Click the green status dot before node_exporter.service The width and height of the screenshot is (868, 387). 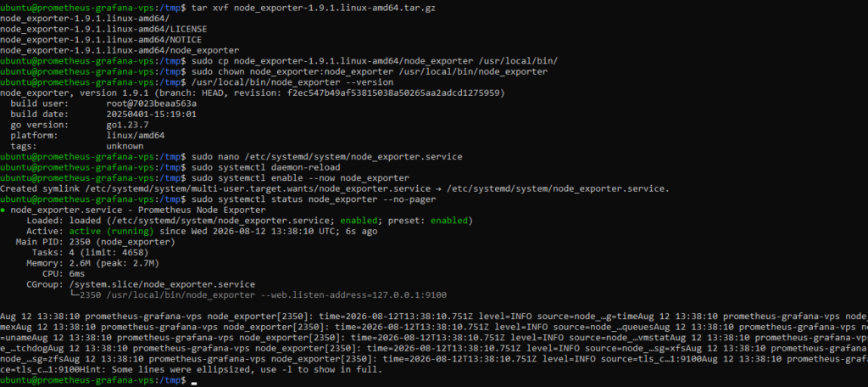point(3,210)
